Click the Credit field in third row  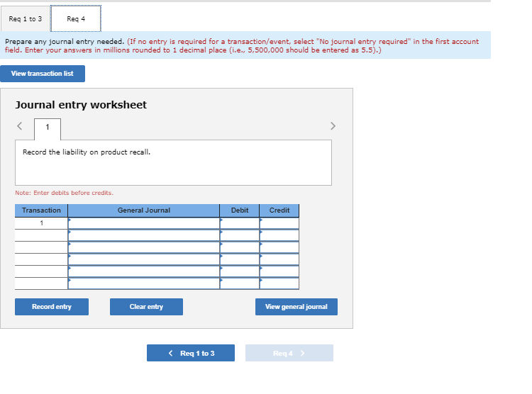pos(279,247)
